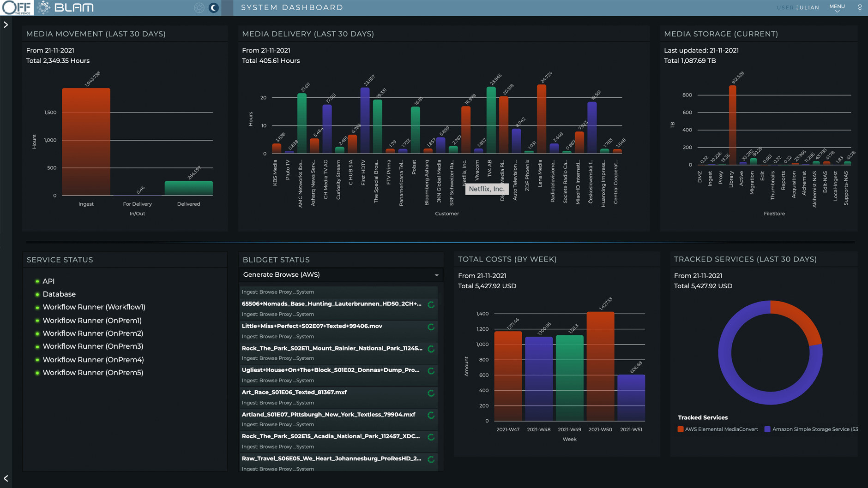Switch to light mode with the sun icon
Screen dimensions: 868x488
point(199,7)
